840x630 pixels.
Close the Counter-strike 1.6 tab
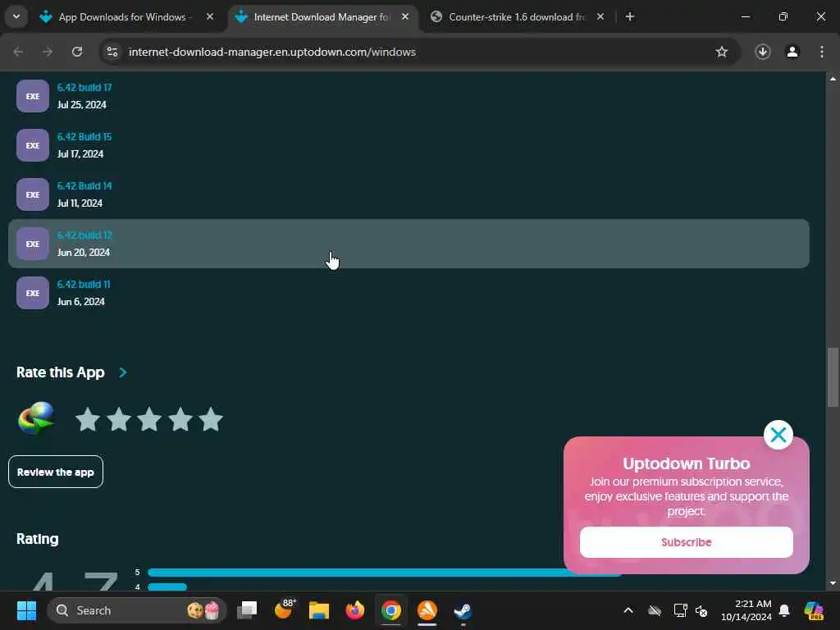pyautogui.click(x=600, y=17)
